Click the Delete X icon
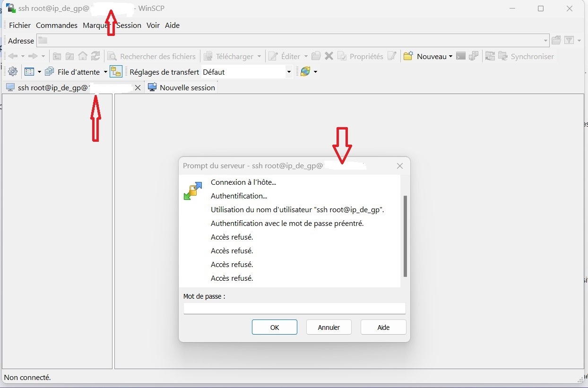The width and height of the screenshot is (588, 388). [329, 56]
